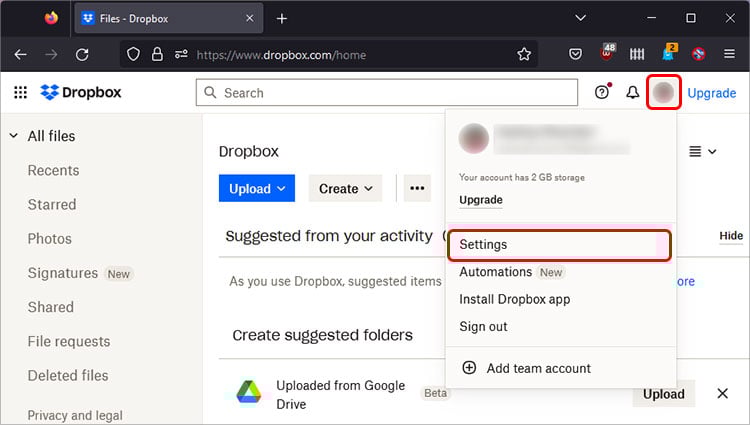Reload the current page

click(82, 54)
